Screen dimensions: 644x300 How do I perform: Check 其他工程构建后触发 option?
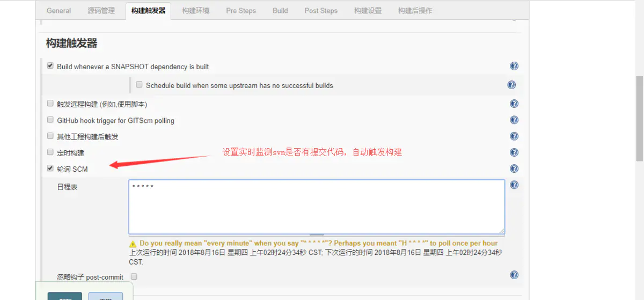50,136
